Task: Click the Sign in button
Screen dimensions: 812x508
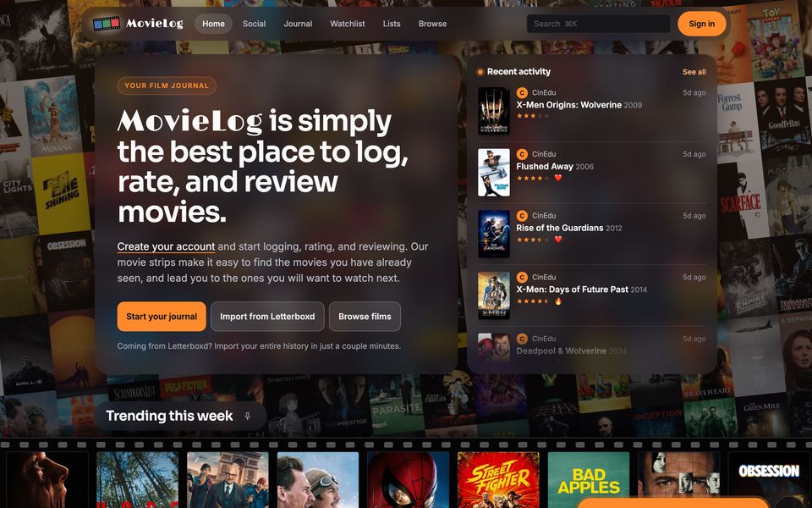Action: (702, 24)
